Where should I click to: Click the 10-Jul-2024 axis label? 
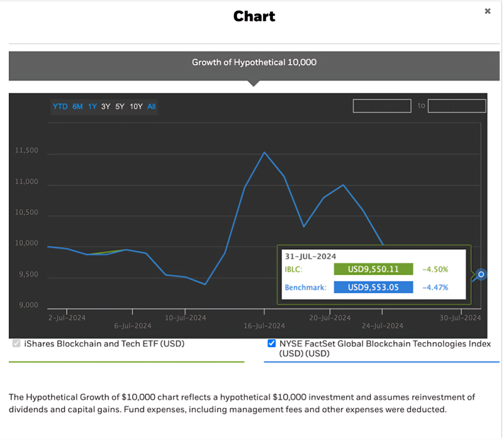[x=185, y=318]
